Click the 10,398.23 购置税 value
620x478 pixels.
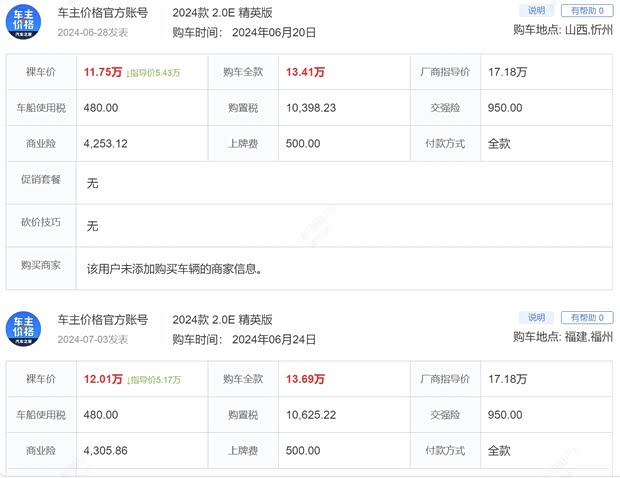pos(311,108)
